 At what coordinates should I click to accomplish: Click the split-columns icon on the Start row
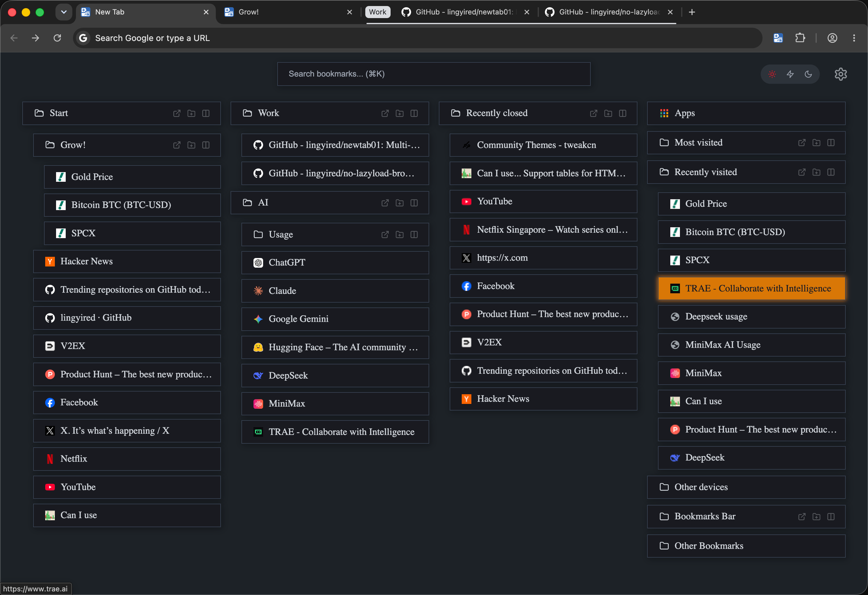click(x=206, y=113)
